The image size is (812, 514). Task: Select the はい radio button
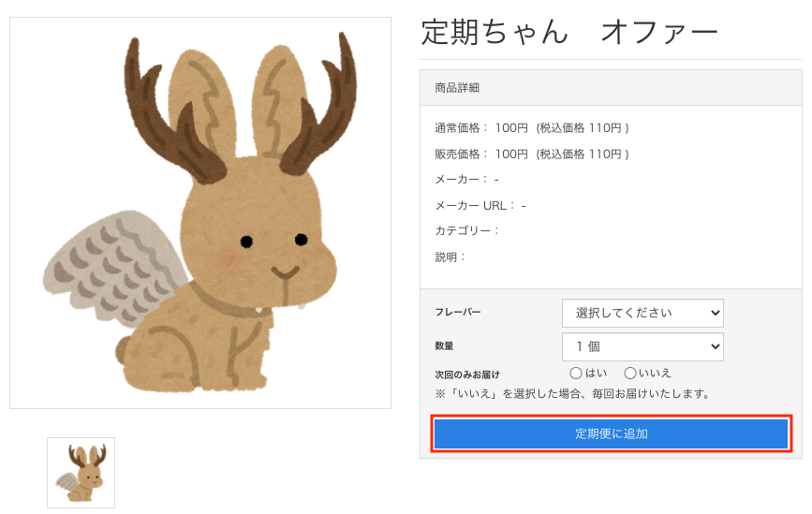point(576,374)
